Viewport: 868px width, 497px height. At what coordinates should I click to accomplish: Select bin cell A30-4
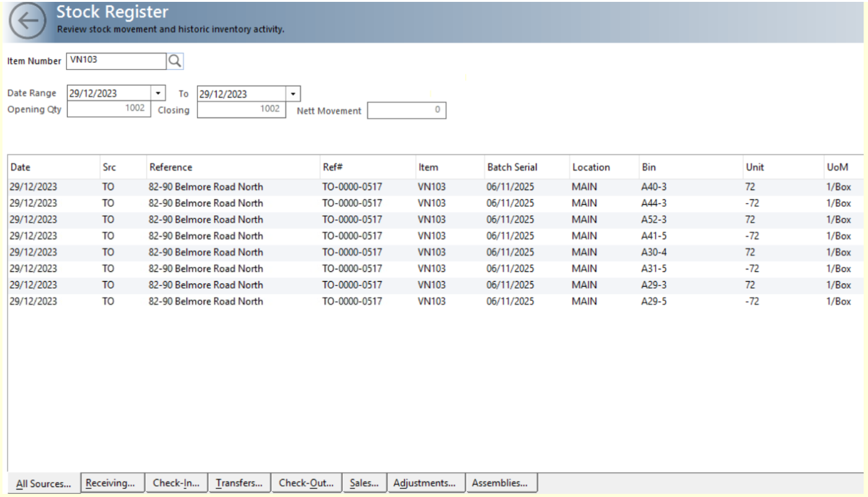pyautogui.click(x=653, y=253)
